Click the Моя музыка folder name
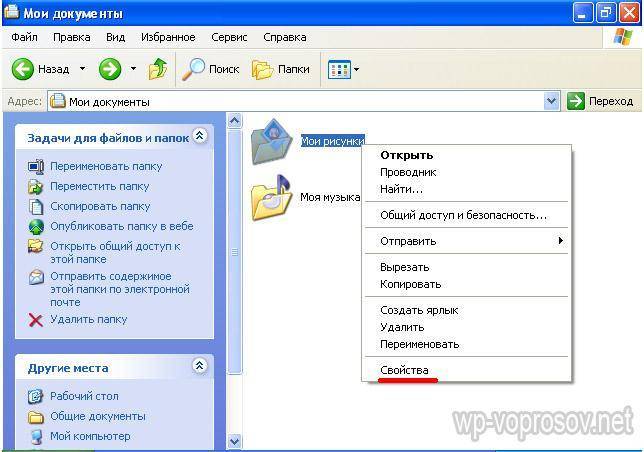The height and width of the screenshot is (452, 644). coord(330,197)
